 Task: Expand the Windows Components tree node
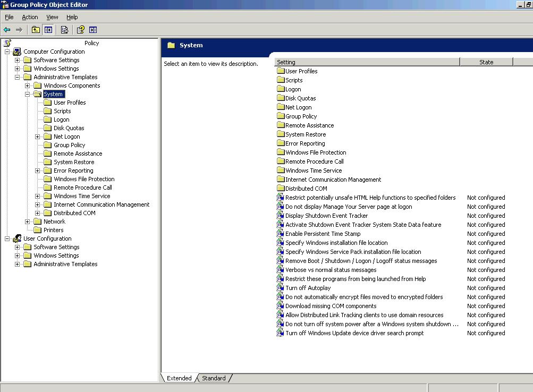28,86
